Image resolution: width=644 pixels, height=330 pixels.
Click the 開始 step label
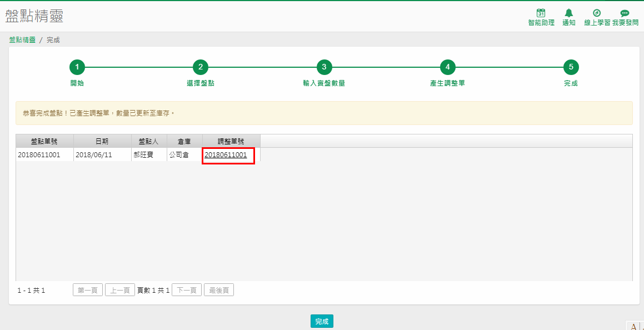[77, 83]
